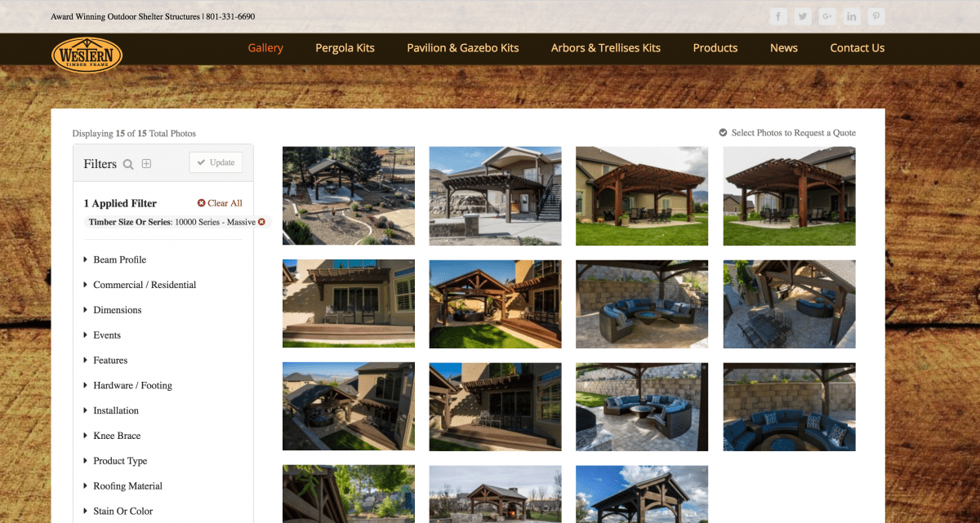
Task: Open the Pergola Kits menu item
Action: point(345,48)
